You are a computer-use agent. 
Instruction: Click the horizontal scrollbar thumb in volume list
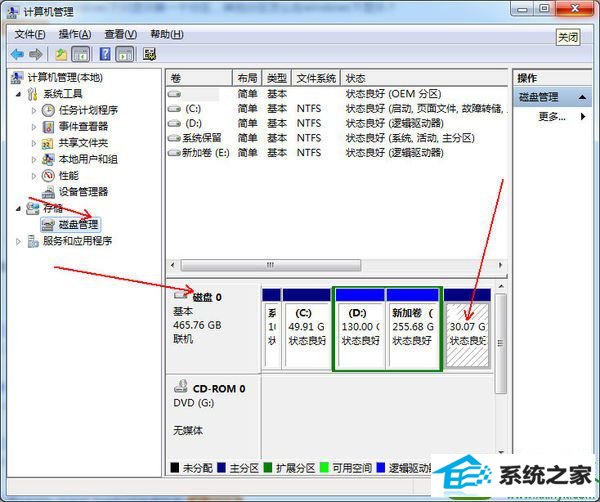pos(271,265)
